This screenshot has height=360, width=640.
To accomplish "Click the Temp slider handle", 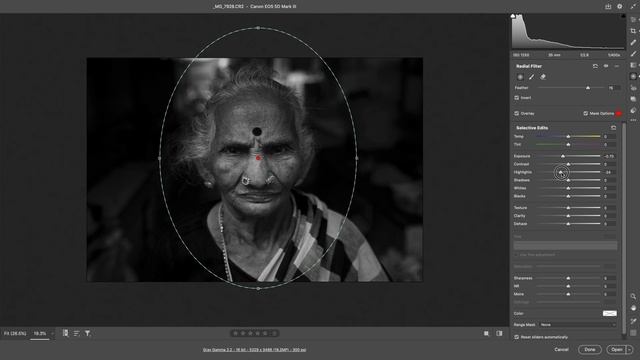I will pyautogui.click(x=568, y=136).
